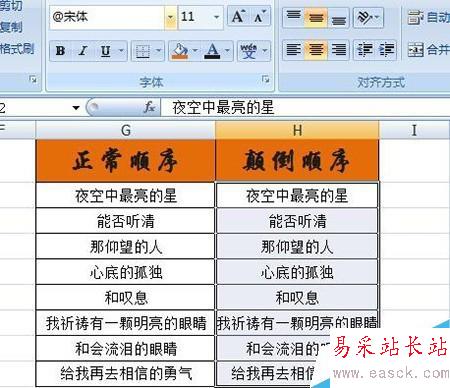Select column H cell 夜空中最亮的星
Screen dimensions: 450x388
click(297, 195)
